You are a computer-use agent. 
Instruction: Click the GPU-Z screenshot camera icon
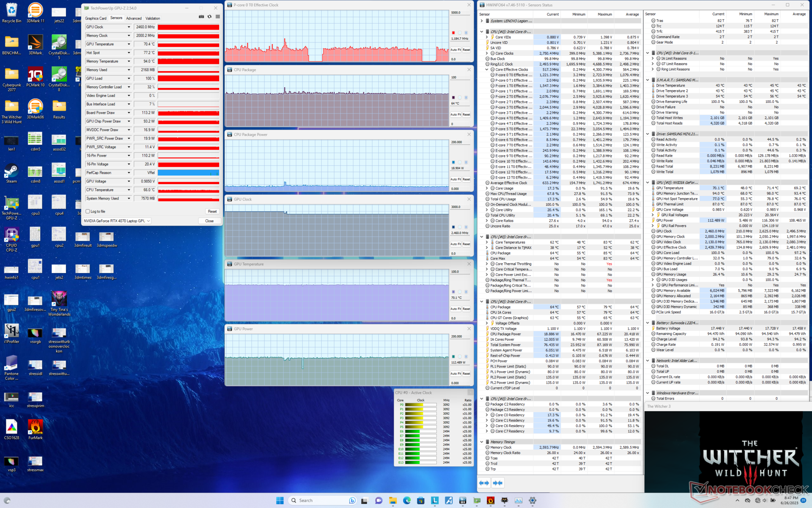(201, 17)
